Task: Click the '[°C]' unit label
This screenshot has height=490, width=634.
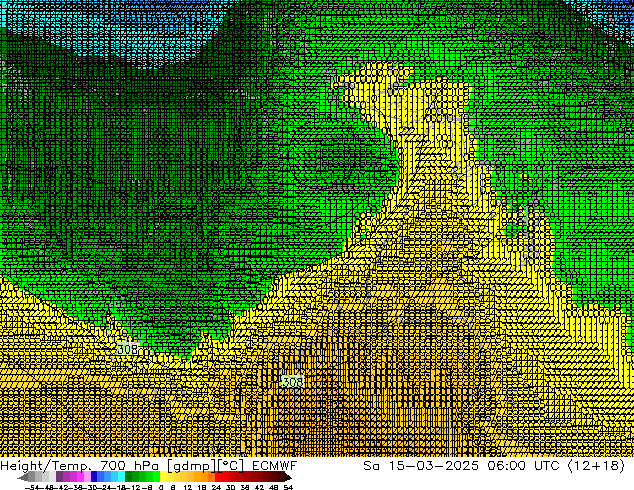Action: point(230,466)
